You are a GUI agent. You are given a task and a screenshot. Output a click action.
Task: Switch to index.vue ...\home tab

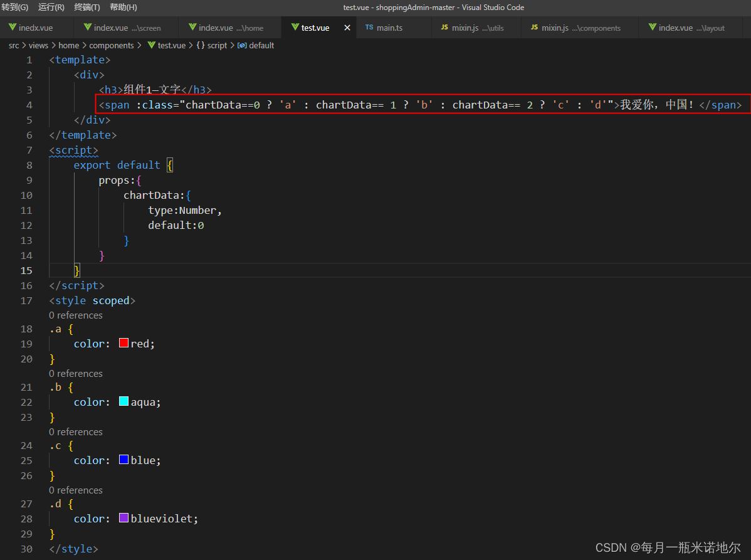(230, 28)
